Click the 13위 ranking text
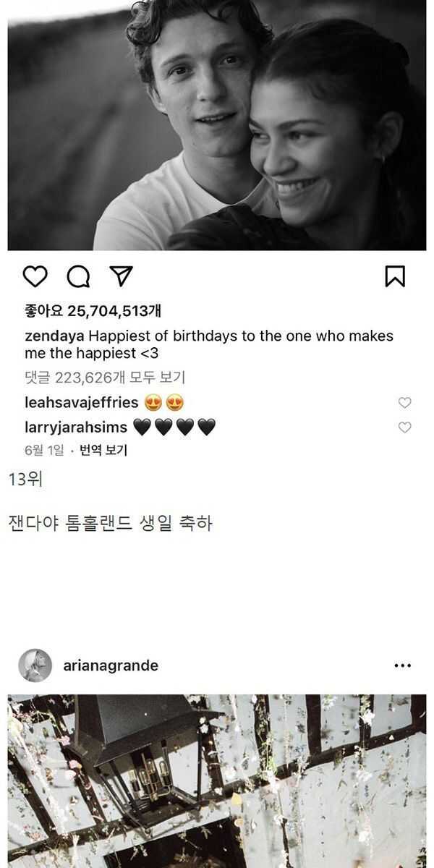This screenshot has width=434, height=868. point(25,480)
